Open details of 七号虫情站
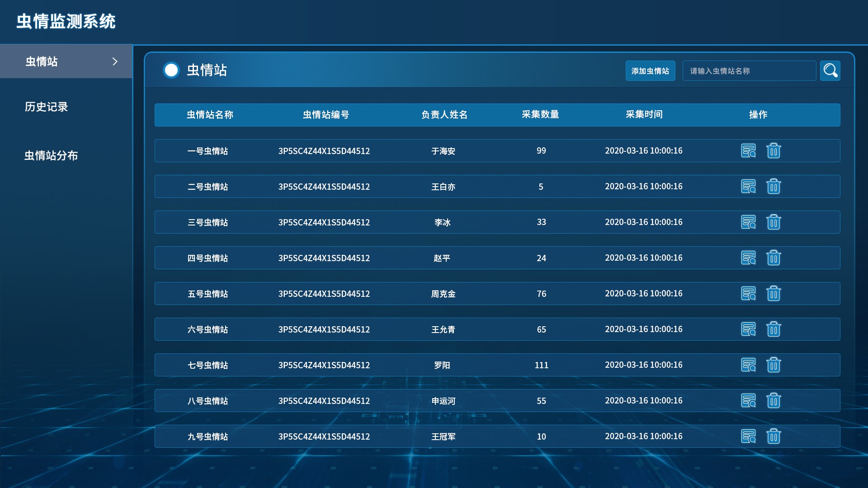This screenshot has height=488, width=868. pos(748,365)
